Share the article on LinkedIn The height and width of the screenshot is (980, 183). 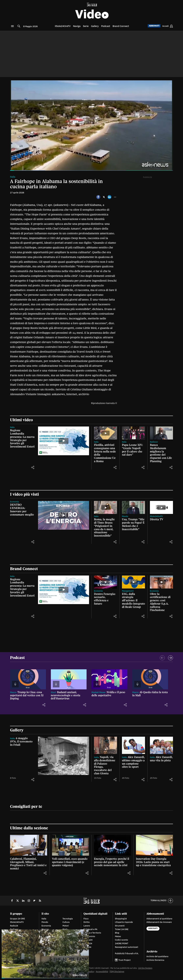(109, 197)
